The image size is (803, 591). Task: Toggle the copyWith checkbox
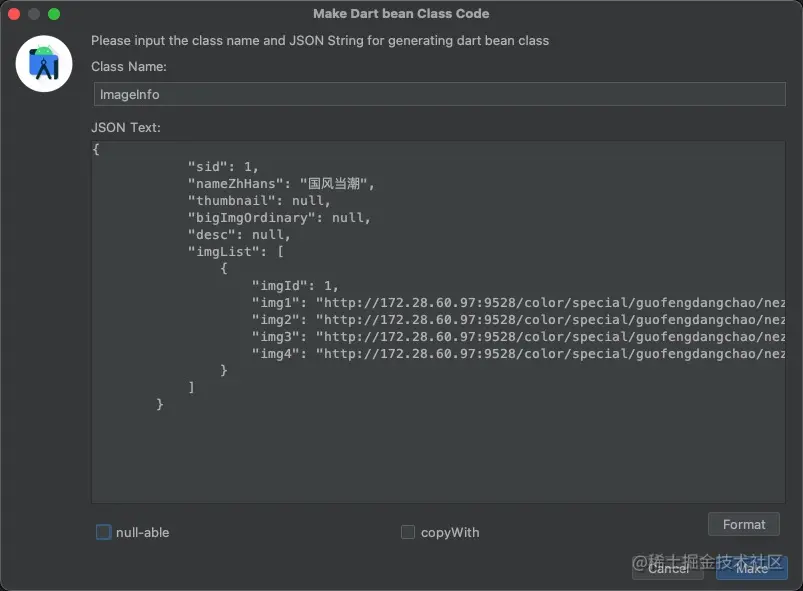click(408, 532)
